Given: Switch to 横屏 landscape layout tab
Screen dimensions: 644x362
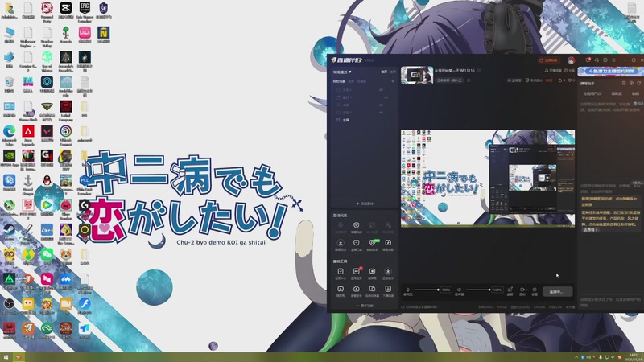Looking at the screenshot, I should (384, 72).
